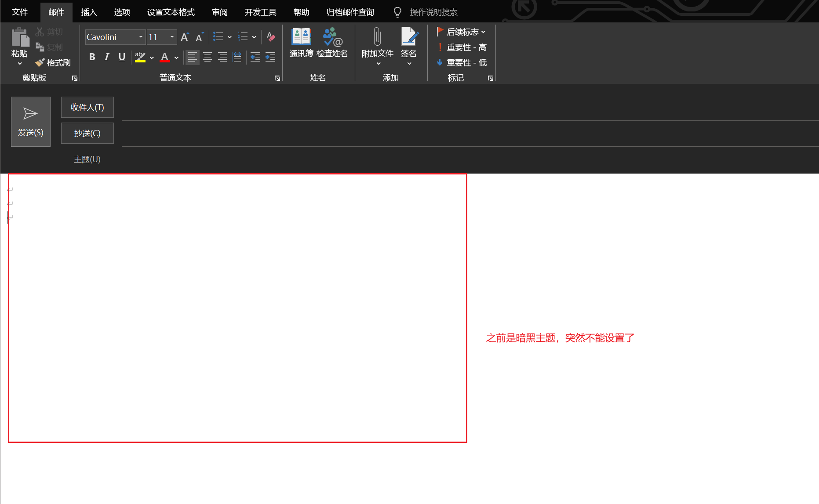Click the 发送(S) send button
This screenshot has height=504, width=819.
(x=31, y=122)
